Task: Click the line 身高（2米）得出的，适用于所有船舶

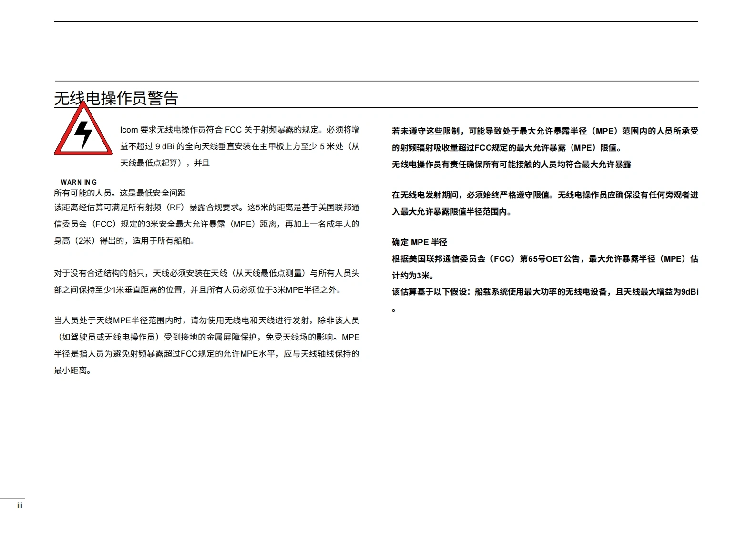Action: [x=124, y=241]
